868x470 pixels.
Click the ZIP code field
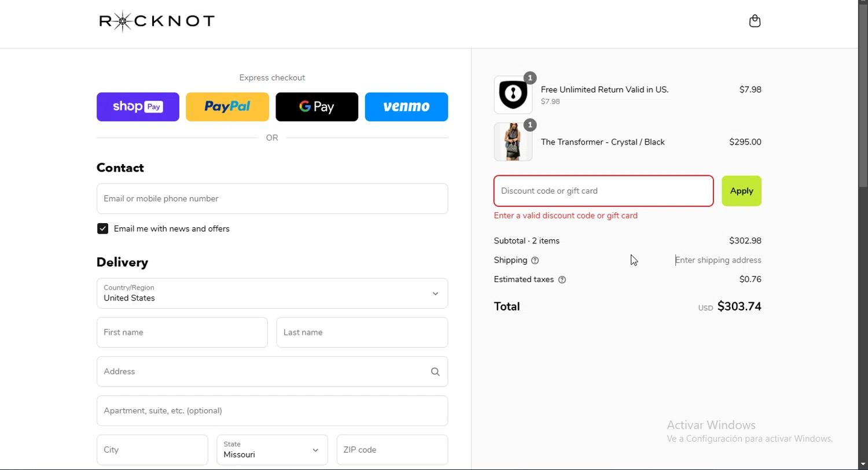click(x=392, y=450)
